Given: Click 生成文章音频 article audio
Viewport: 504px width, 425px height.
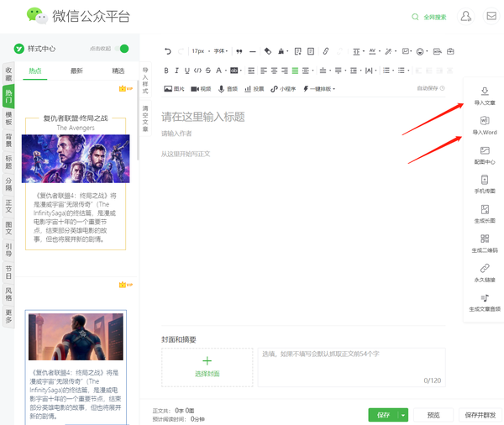Looking at the screenshot, I should (485, 302).
